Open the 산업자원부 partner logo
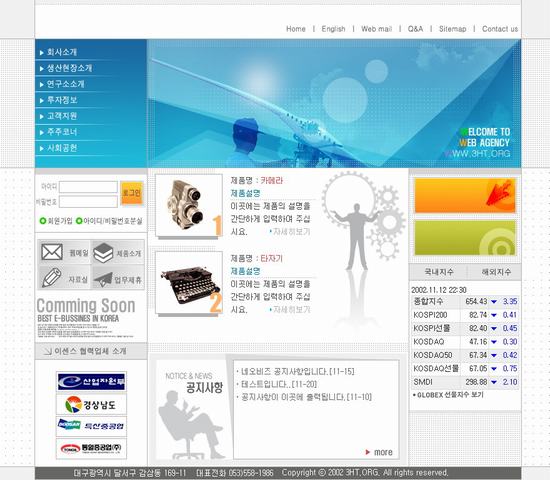 pos(91,382)
